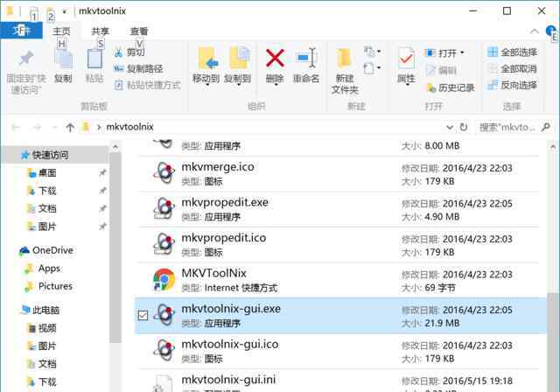Open the Copy To (复制到) menu

[x=238, y=66]
